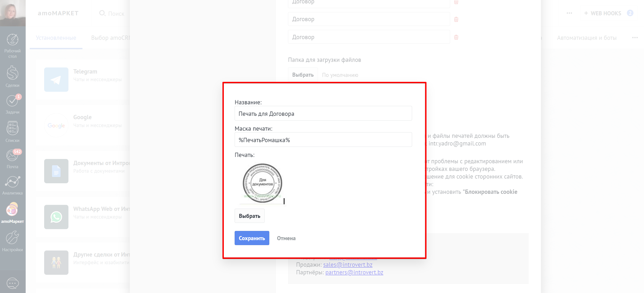
Task: Click amoМАРКЕТ header title
Action: point(58,13)
